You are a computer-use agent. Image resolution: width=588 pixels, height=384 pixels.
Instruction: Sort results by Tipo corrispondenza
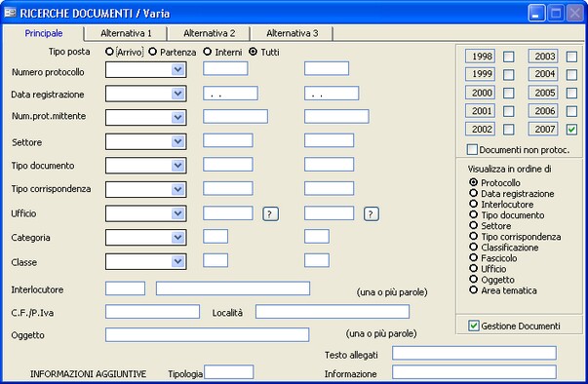click(x=474, y=236)
